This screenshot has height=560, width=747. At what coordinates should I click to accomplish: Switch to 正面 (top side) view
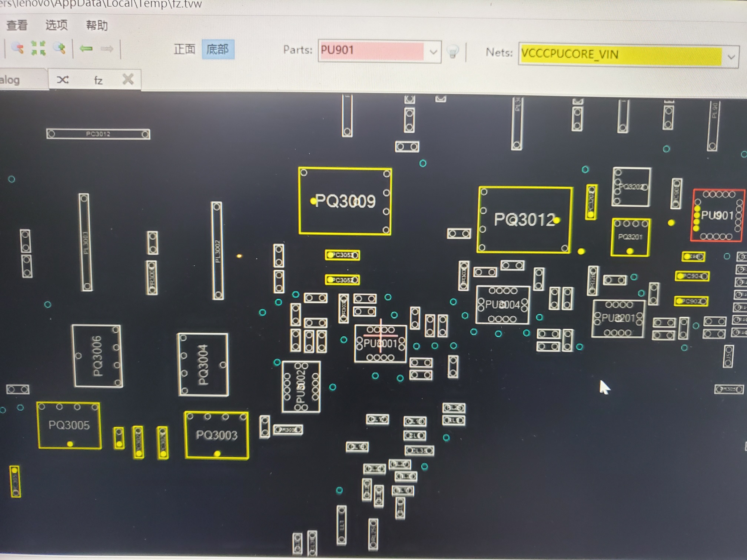pyautogui.click(x=185, y=49)
